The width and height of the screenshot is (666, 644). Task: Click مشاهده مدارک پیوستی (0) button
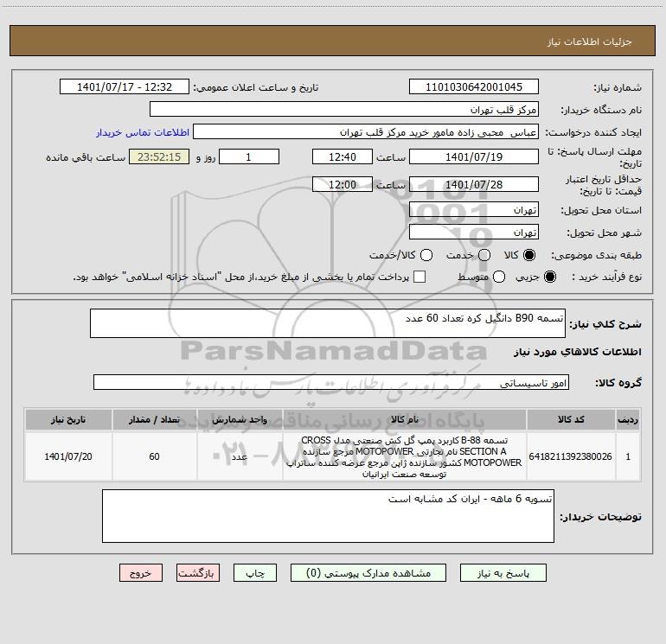tap(368, 573)
